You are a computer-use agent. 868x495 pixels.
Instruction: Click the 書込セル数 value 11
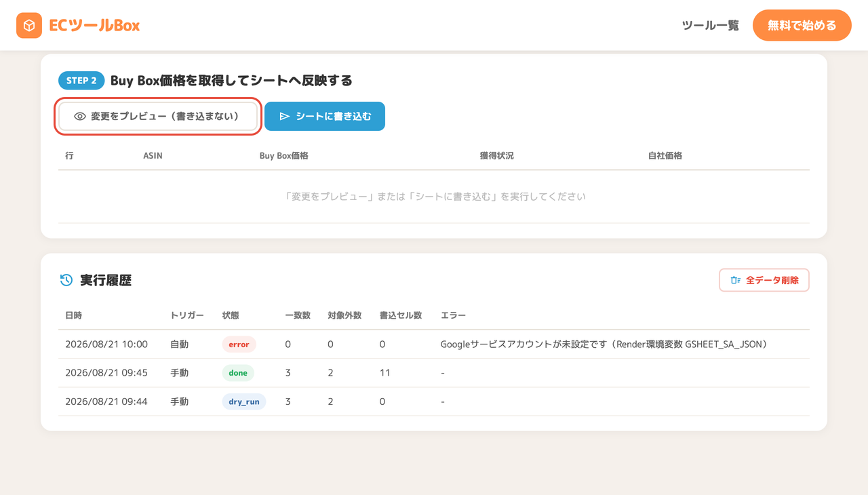coord(385,373)
